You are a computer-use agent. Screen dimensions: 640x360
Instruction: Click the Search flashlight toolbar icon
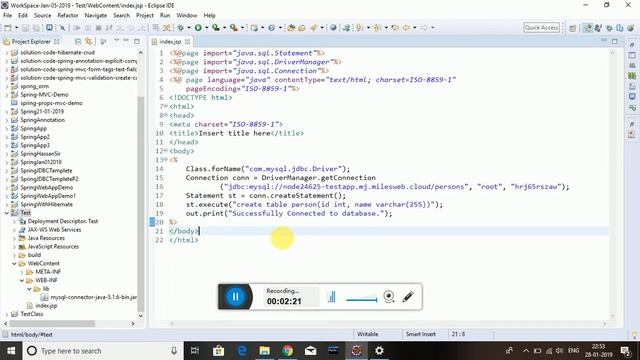click(313, 28)
